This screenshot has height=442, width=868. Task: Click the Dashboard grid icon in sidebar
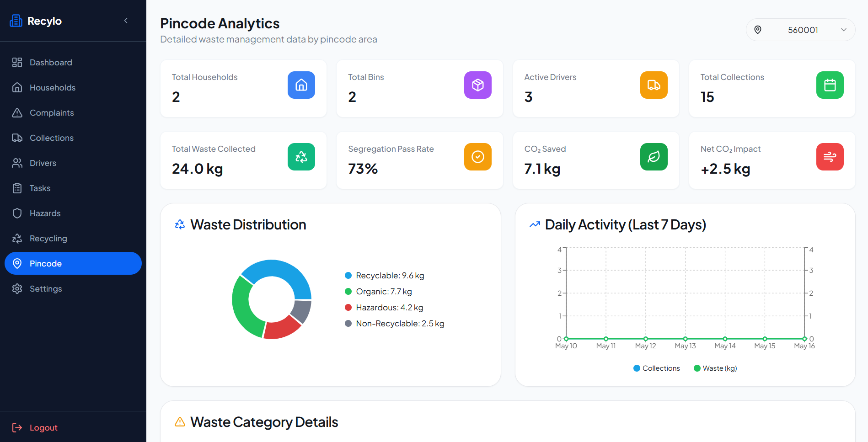pyautogui.click(x=17, y=63)
